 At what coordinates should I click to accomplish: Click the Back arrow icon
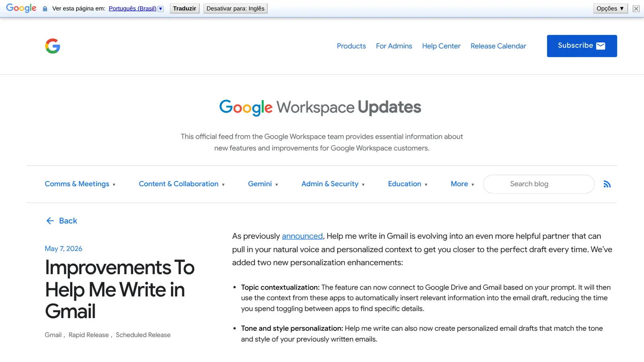[x=50, y=221]
